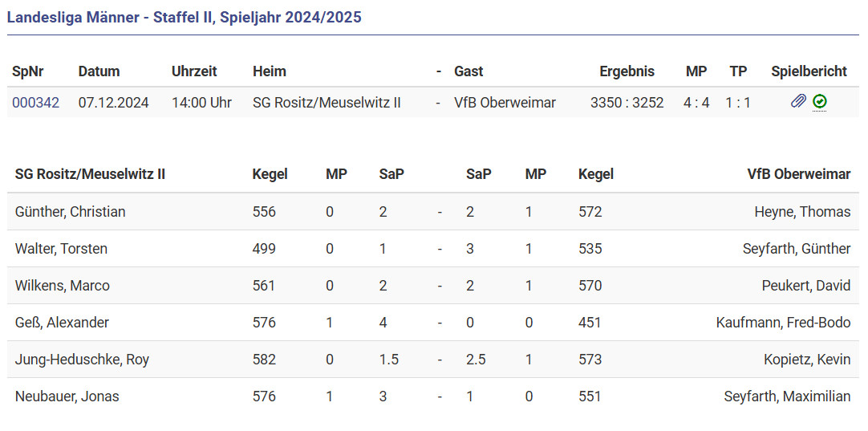Select home team SG Rositz/Meuselwitz II in match row
This screenshot has width=868, height=431.
coord(327,103)
